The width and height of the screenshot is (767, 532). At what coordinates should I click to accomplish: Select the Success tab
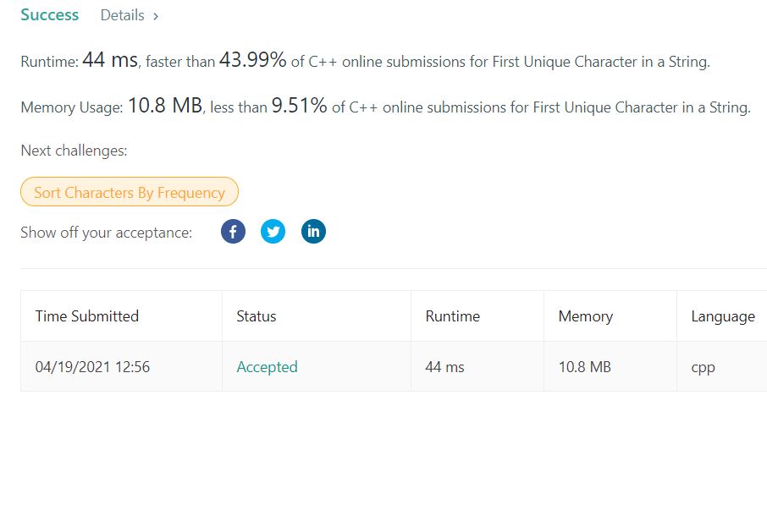click(49, 14)
